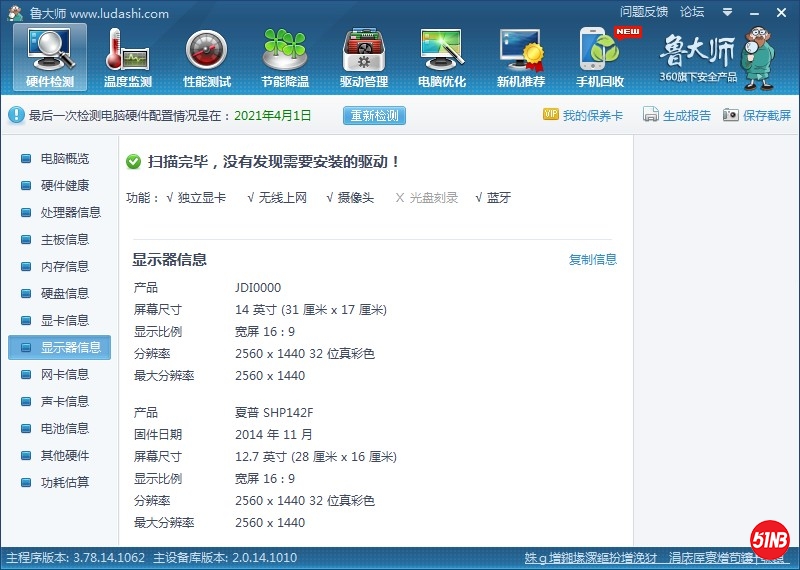Launch the 性能测试 performance test
Viewport: 800px width, 570px height.
point(207,57)
